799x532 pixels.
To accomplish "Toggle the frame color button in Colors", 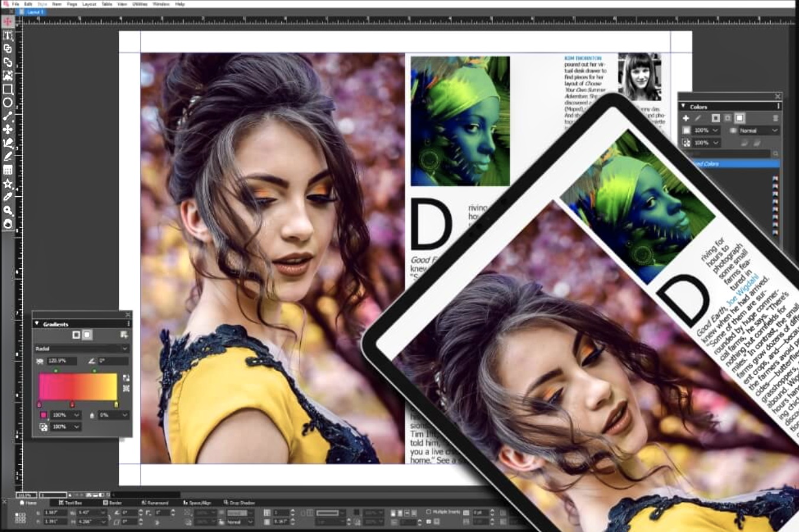I will point(716,118).
